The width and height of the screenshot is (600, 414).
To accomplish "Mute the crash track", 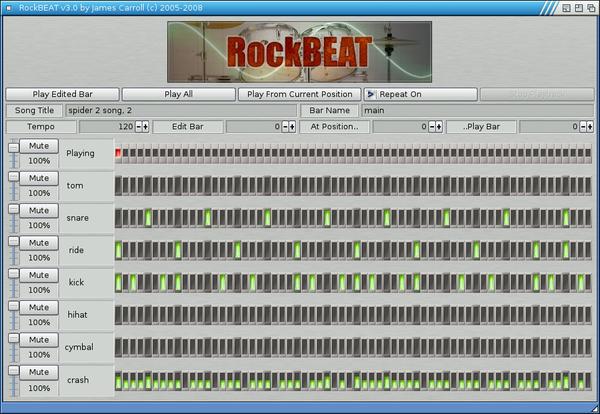I will click(x=39, y=371).
